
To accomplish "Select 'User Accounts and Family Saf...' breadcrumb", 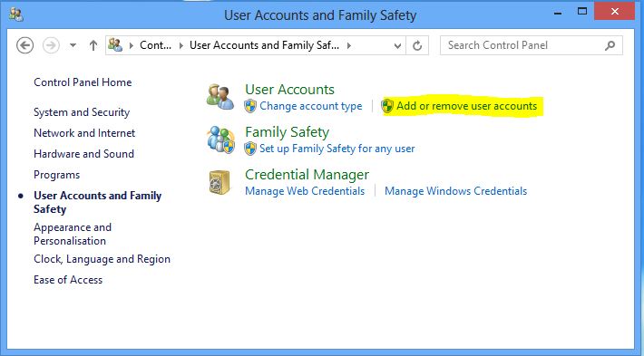I will (x=264, y=45).
